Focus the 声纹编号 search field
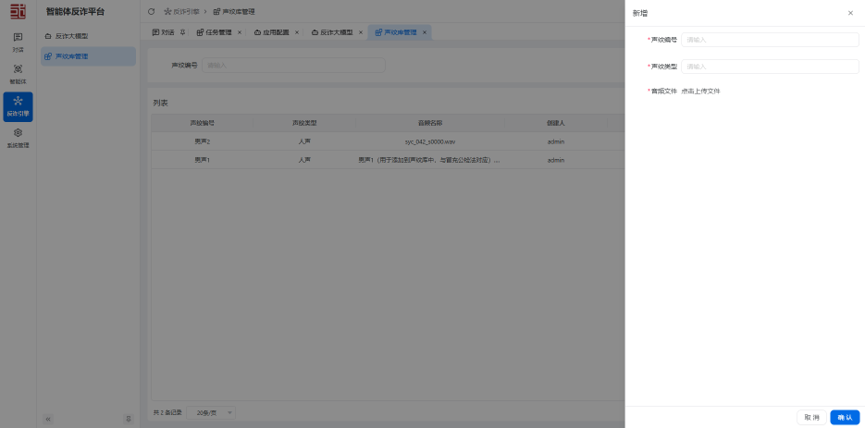This screenshot has height=428, width=865. tap(293, 65)
